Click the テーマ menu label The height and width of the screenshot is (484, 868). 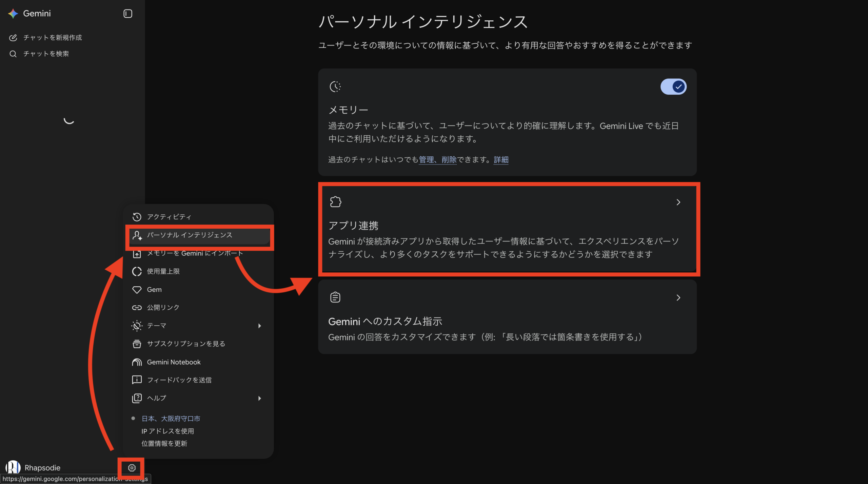coord(157,326)
